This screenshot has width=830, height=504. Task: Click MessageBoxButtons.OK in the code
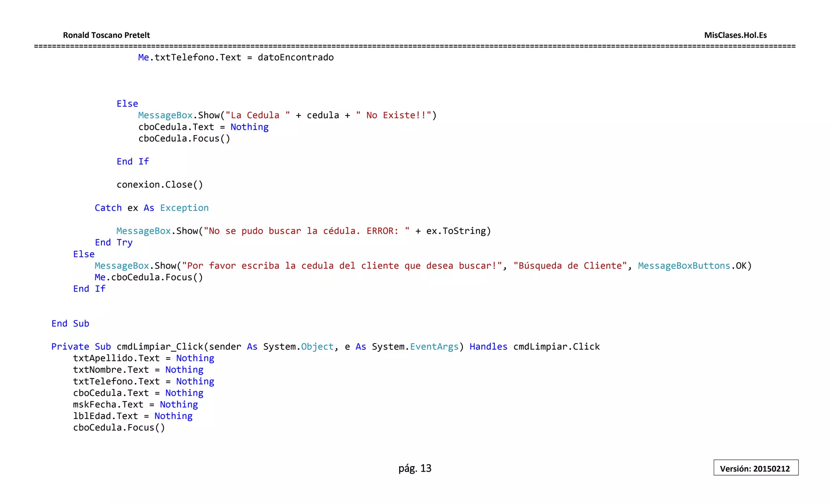[694, 266]
